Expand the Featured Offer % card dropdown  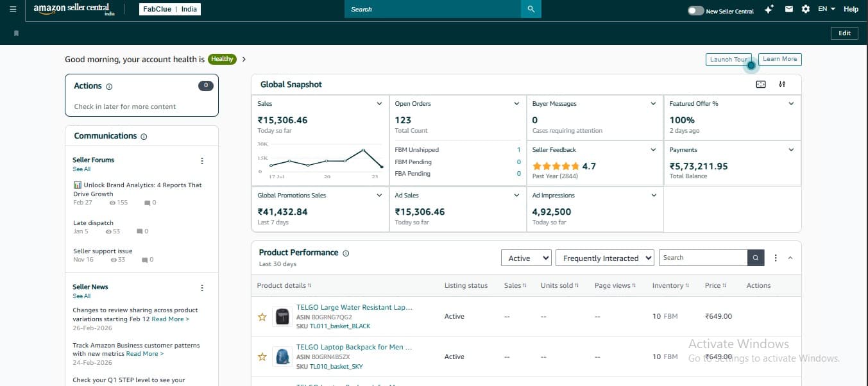791,104
